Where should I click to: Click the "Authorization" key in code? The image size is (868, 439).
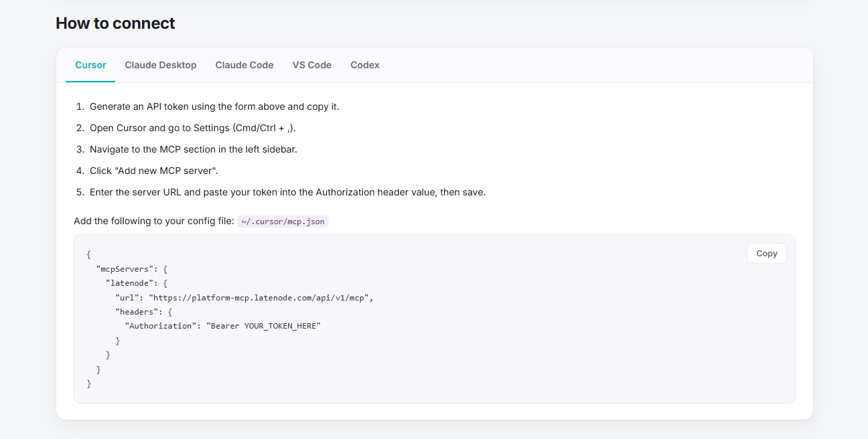click(160, 326)
